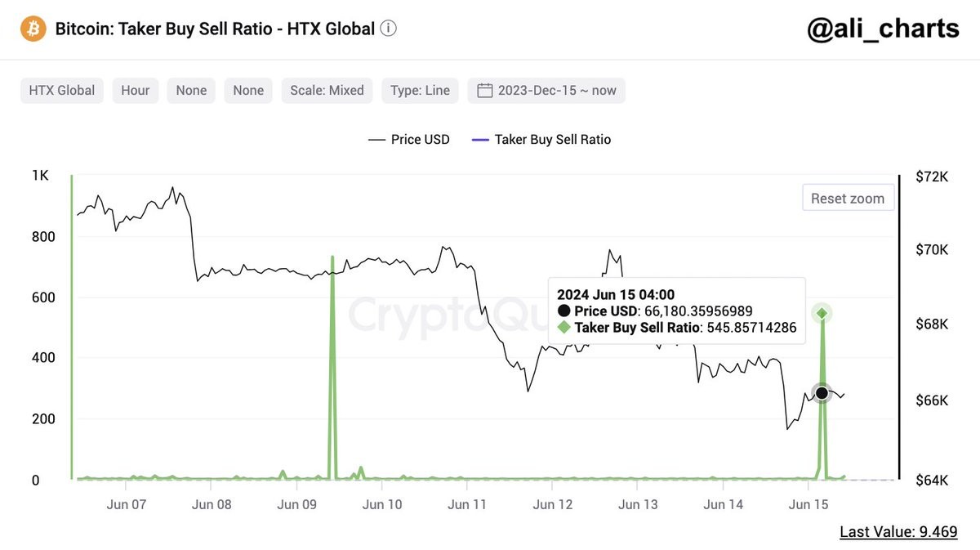Click the calendar icon in the date range

[485, 91]
